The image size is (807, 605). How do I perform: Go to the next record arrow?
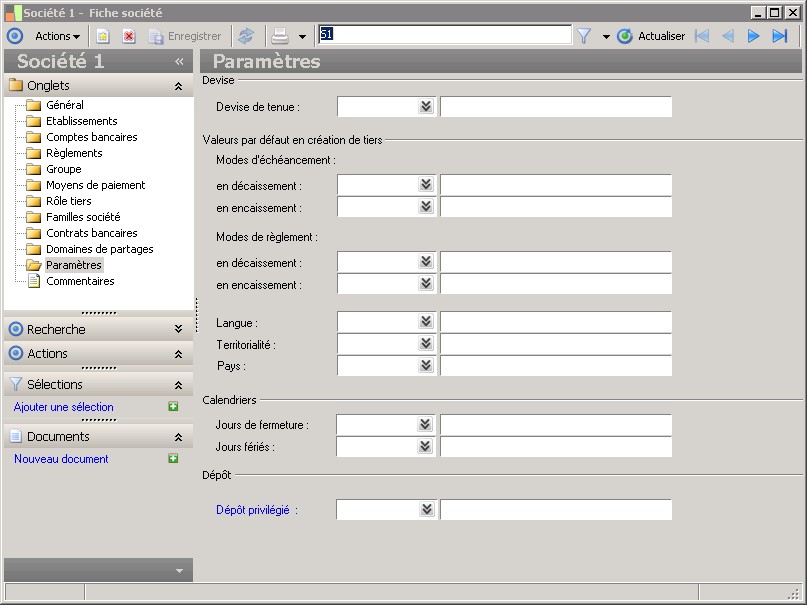pos(754,36)
